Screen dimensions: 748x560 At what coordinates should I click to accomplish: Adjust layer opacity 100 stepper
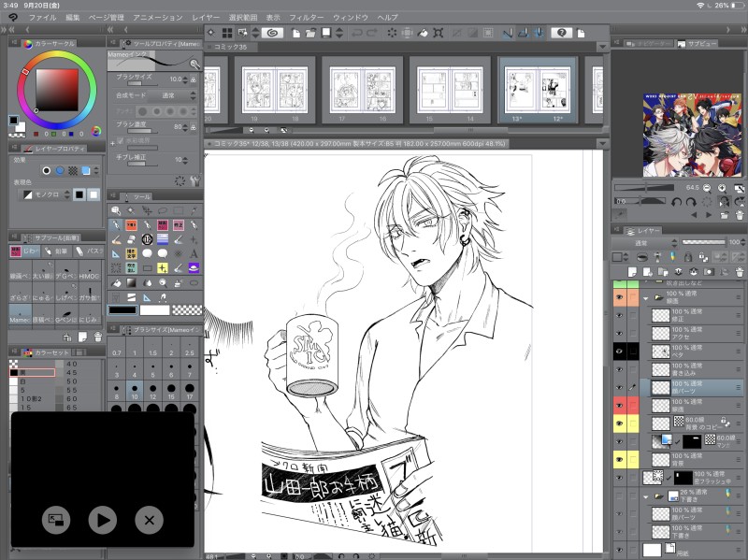(742, 242)
